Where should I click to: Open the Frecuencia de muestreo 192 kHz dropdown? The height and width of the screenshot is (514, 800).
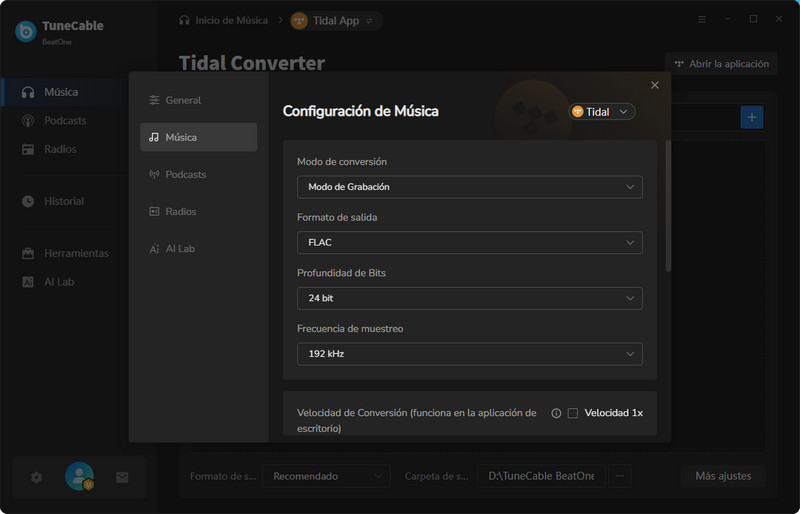469,354
